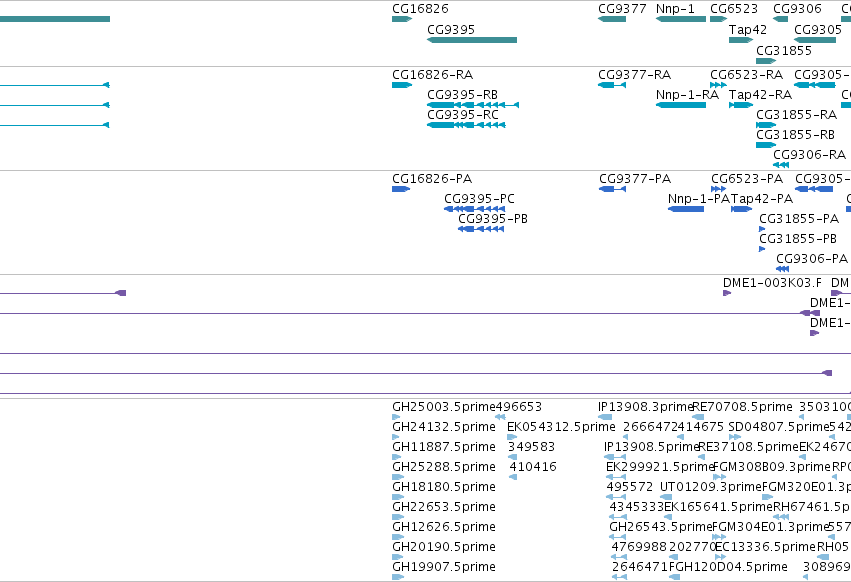Select the 4769988 EST
851x582 pixels.
[619, 557]
